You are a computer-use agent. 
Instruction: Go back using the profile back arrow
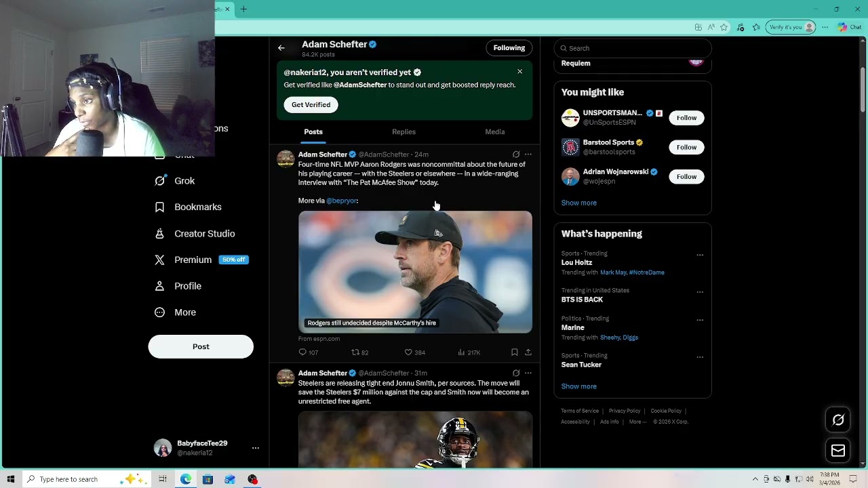point(281,48)
